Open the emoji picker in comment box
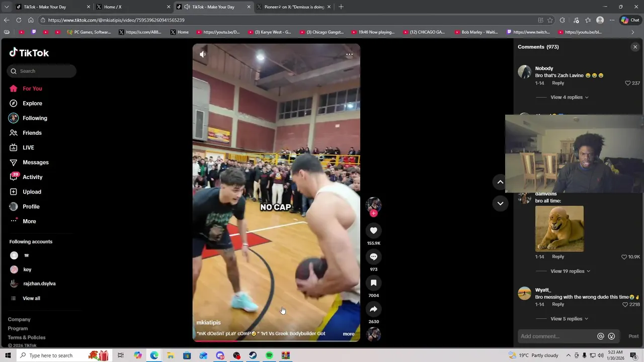 [611, 336]
